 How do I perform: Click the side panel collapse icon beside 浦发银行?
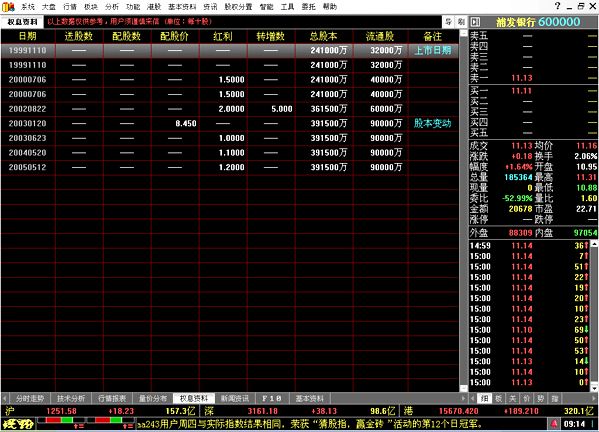click(x=475, y=22)
